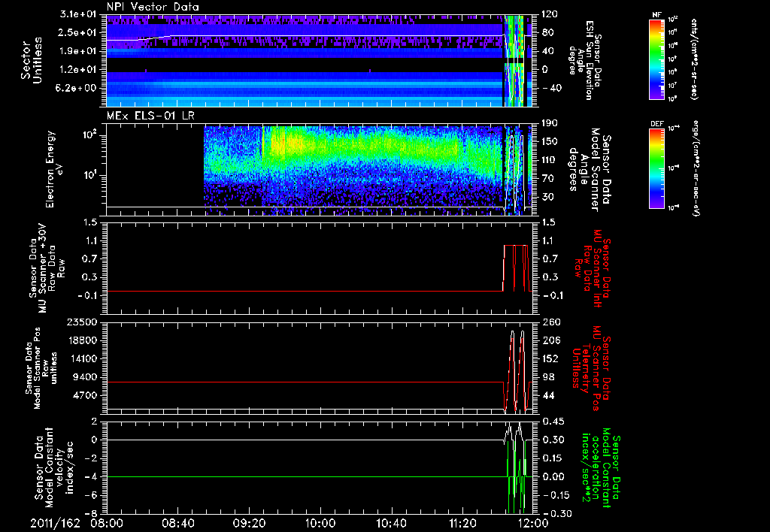
Task: Click the "0.45" acceleration tick value
Action: (x=553, y=422)
